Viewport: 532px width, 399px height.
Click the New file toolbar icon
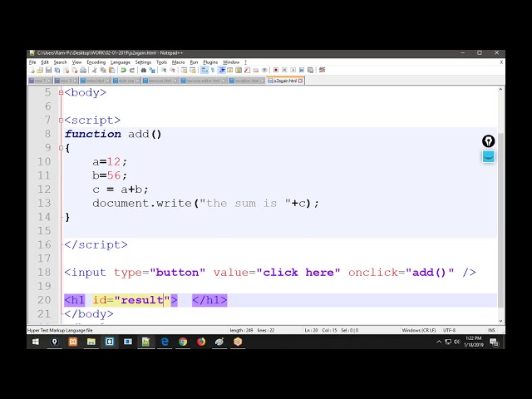coord(32,70)
